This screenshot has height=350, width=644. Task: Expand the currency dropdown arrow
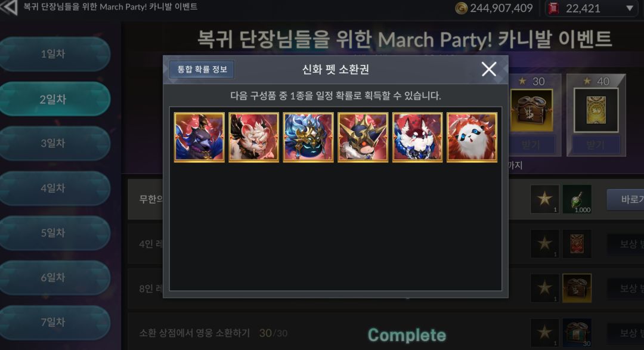[x=630, y=8]
